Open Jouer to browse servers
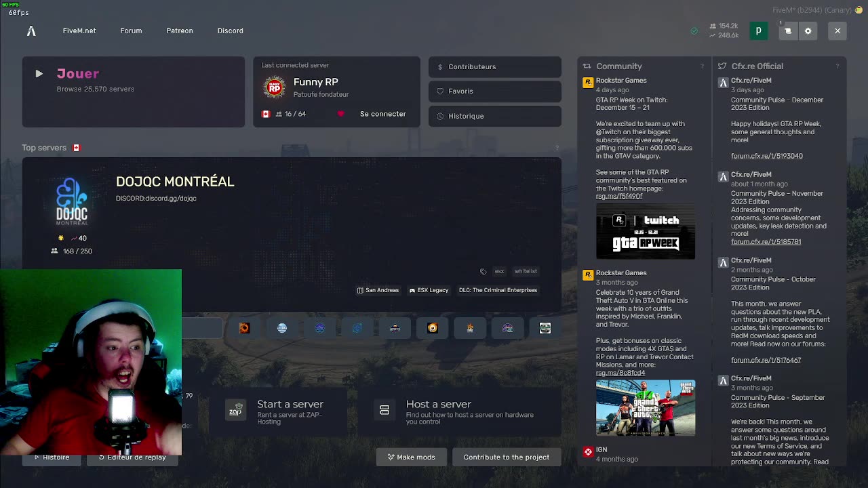 (x=133, y=91)
